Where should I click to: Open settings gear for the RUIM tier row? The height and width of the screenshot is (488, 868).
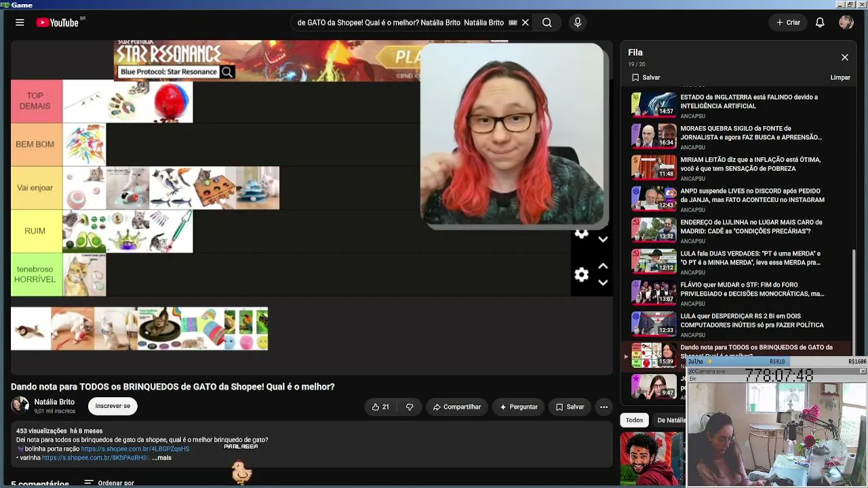click(581, 234)
